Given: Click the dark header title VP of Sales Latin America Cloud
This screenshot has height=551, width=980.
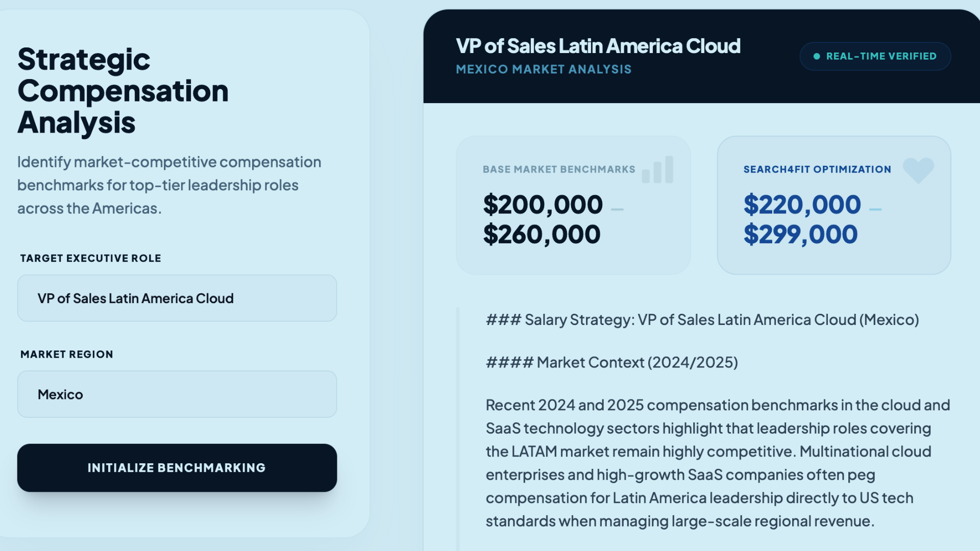Looking at the screenshot, I should point(598,46).
